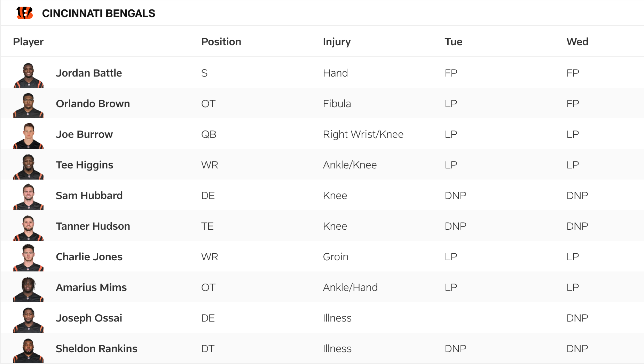The image size is (644, 364).
Task: Click Orlando Brown's headshot photo
Action: [x=29, y=106]
